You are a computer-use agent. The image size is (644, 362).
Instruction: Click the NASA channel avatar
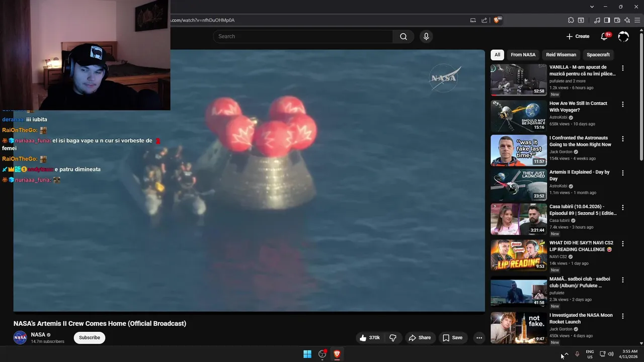(20, 338)
